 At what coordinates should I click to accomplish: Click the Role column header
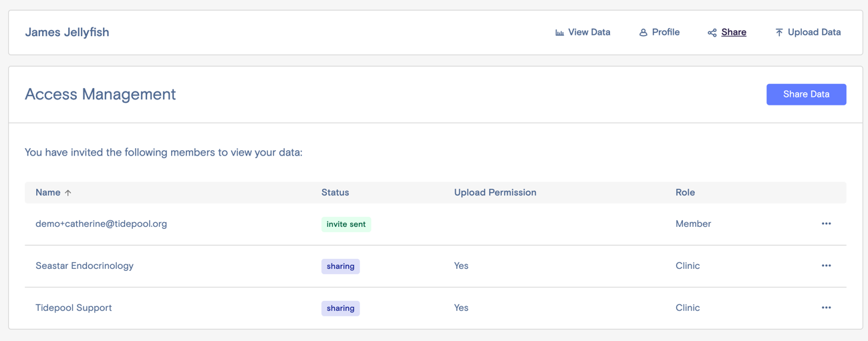[x=685, y=192]
